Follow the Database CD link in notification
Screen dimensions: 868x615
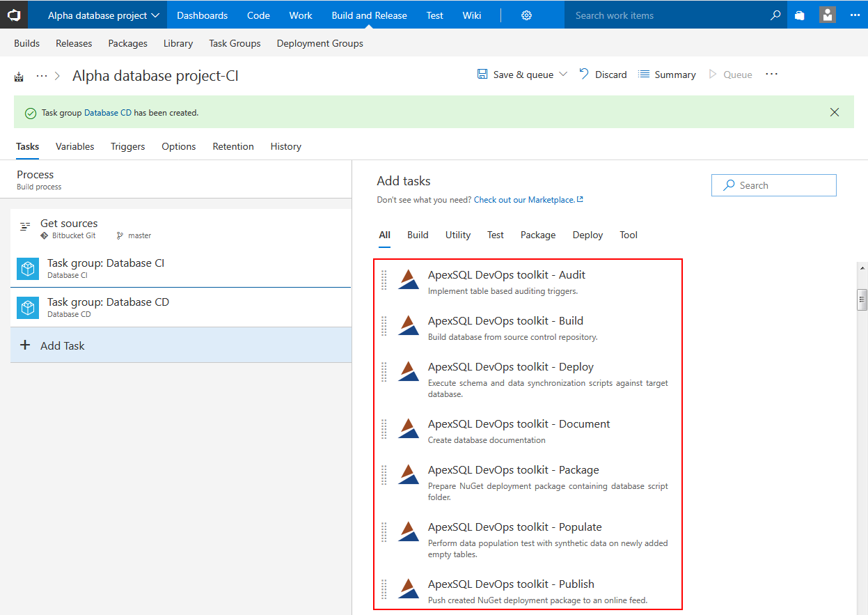[108, 112]
